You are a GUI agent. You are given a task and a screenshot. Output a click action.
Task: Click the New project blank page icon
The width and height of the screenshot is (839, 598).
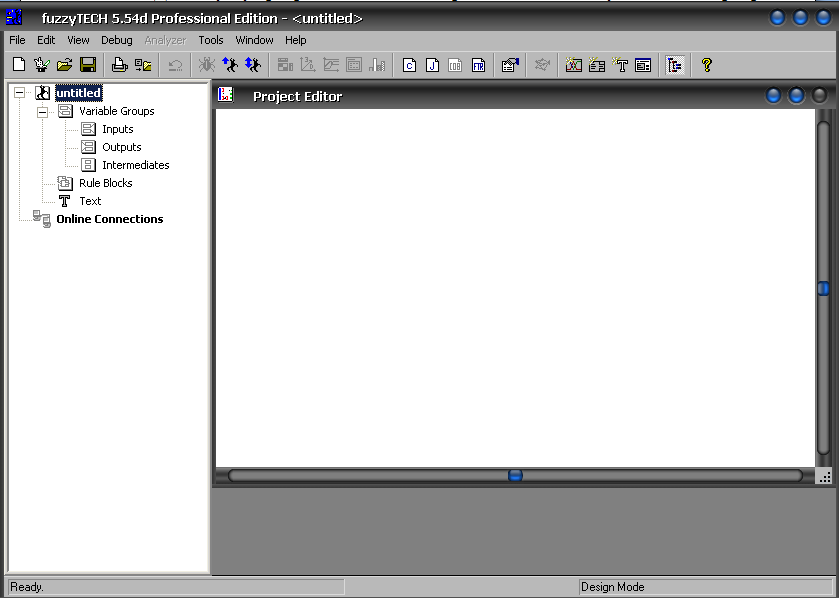tap(19, 65)
